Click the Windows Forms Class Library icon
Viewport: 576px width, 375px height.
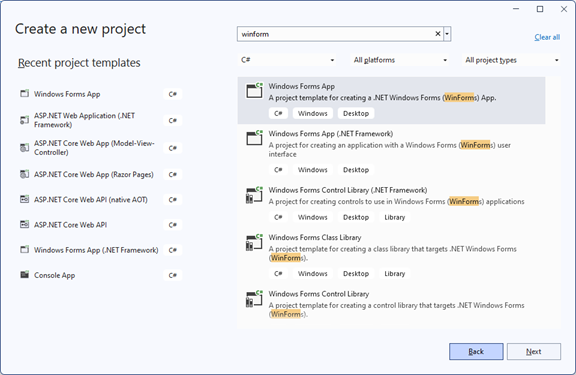tap(254, 242)
